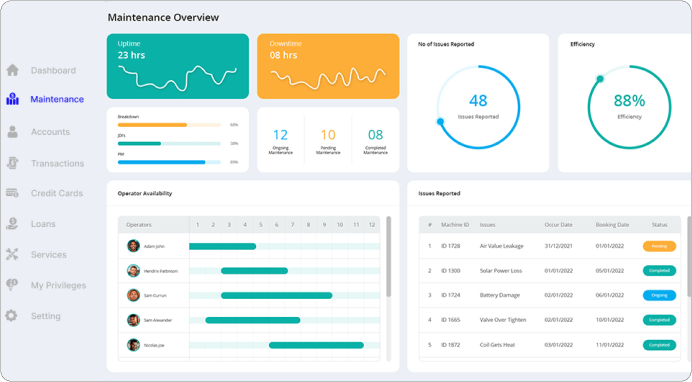Open the Accounts menu item

click(x=50, y=132)
